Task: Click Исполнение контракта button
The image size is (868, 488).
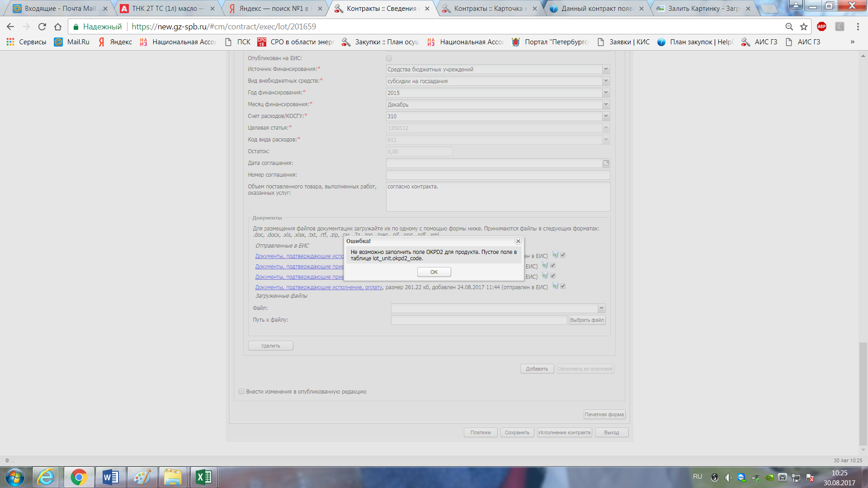Action: point(564,432)
